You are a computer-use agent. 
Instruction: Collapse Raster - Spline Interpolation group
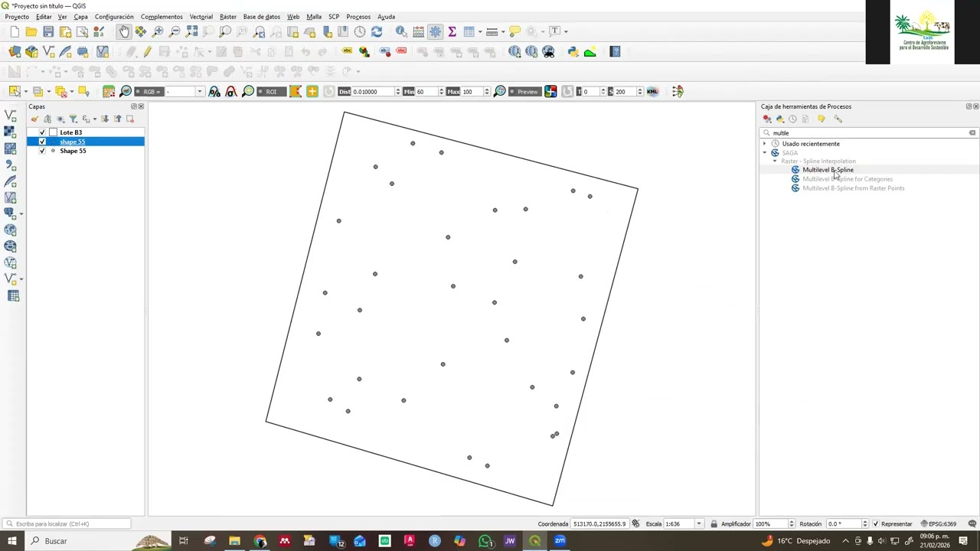pos(774,161)
